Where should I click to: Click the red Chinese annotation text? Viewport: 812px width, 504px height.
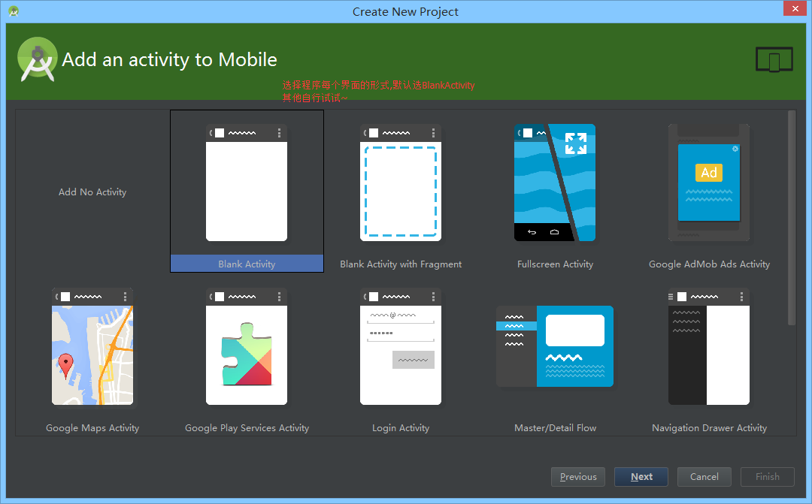pyautogui.click(x=377, y=90)
